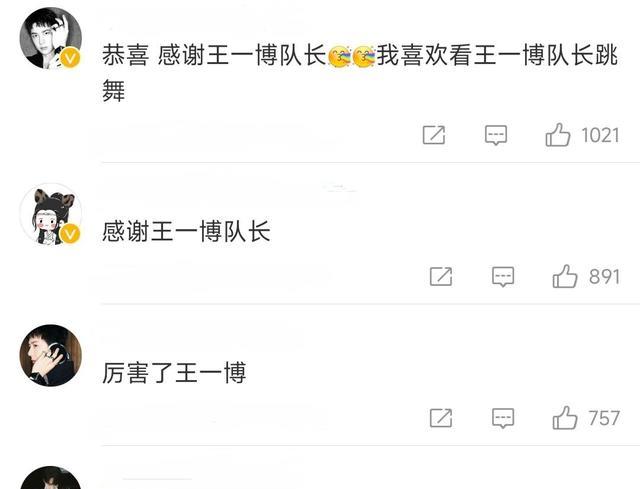Like the 厉害了王一博 comment

pyautogui.click(x=565, y=418)
